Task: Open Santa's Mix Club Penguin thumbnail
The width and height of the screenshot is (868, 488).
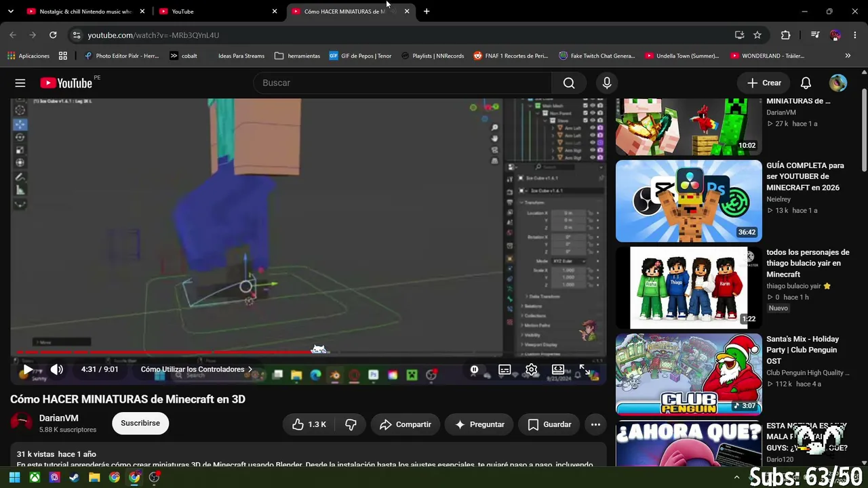Action: 689,374
